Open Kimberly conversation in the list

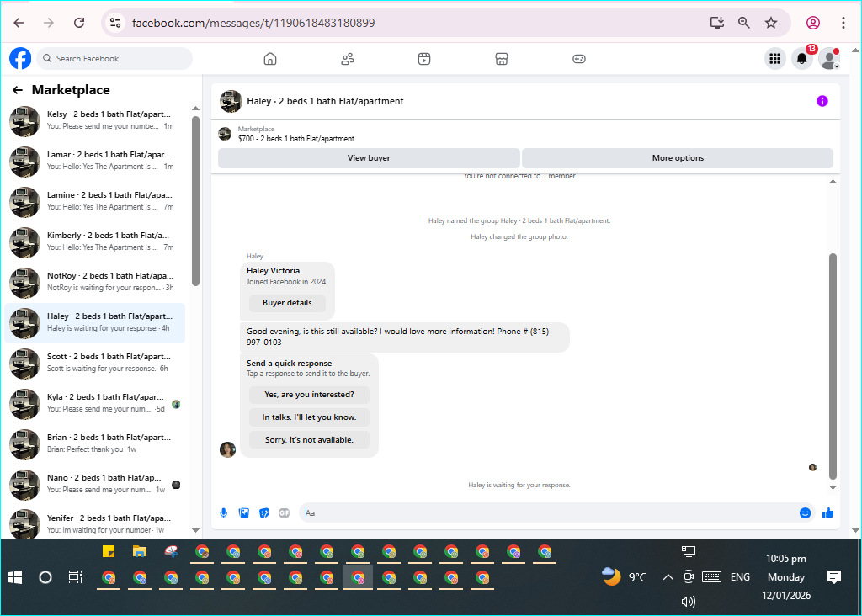(94, 242)
